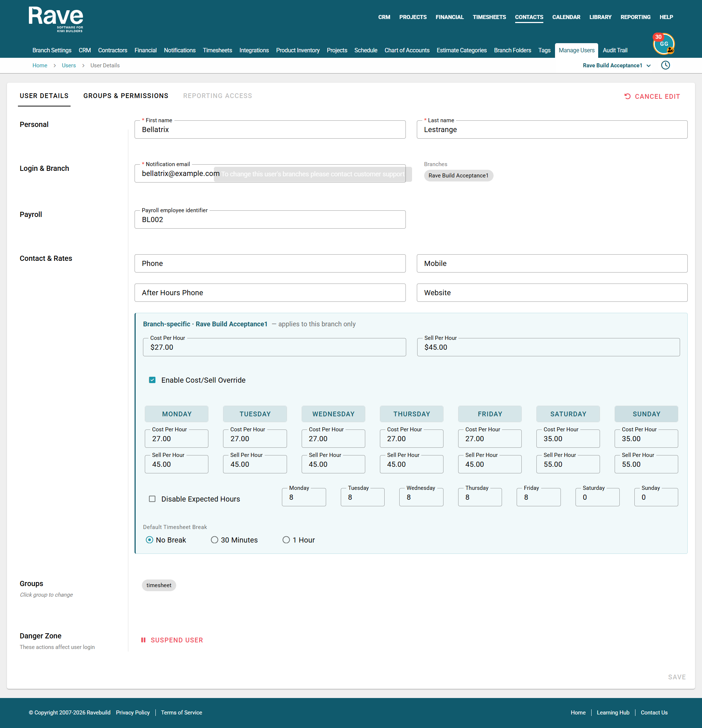The image size is (702, 728).
Task: Select the 30 Minutes break option
Action: (x=214, y=540)
